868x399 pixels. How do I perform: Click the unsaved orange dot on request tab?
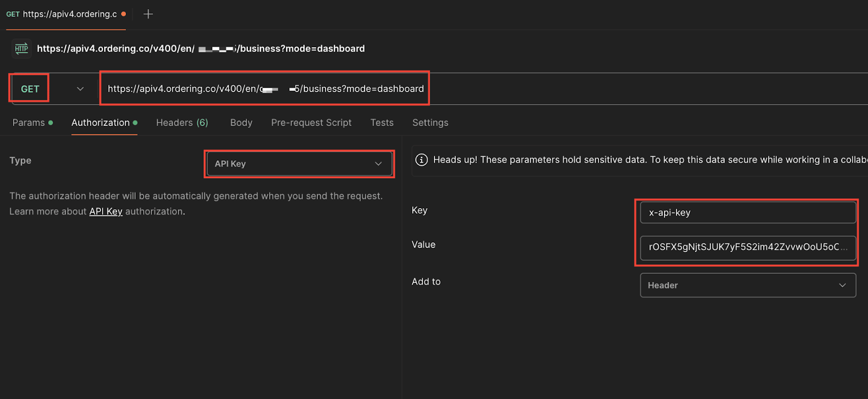tap(124, 14)
